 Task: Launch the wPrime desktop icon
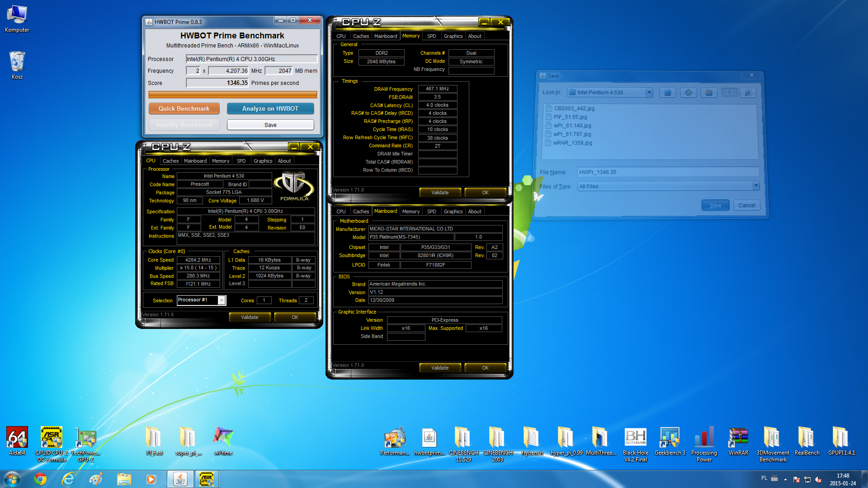click(223, 441)
